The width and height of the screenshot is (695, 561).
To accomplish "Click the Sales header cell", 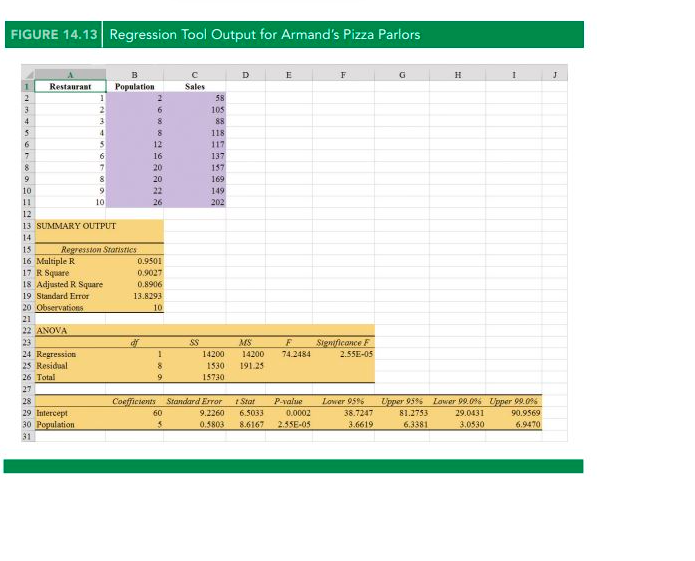I will click(x=195, y=86).
